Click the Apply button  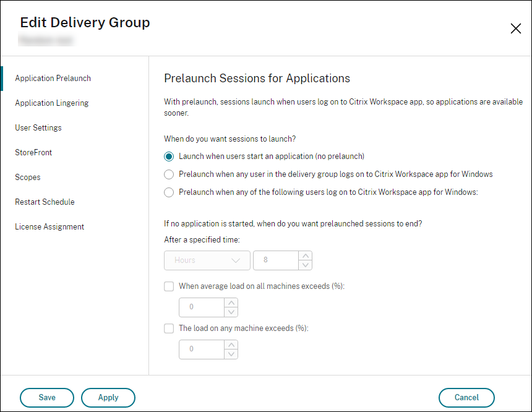[108, 398]
